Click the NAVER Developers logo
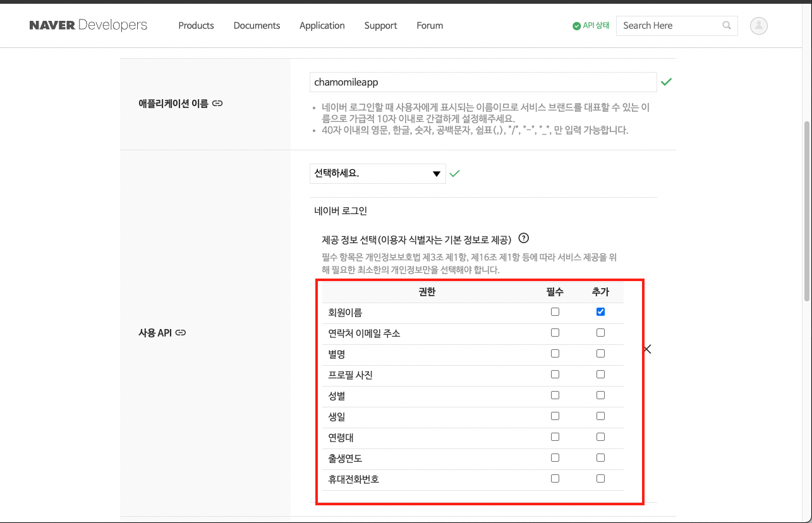This screenshot has height=523, width=812. point(88,25)
